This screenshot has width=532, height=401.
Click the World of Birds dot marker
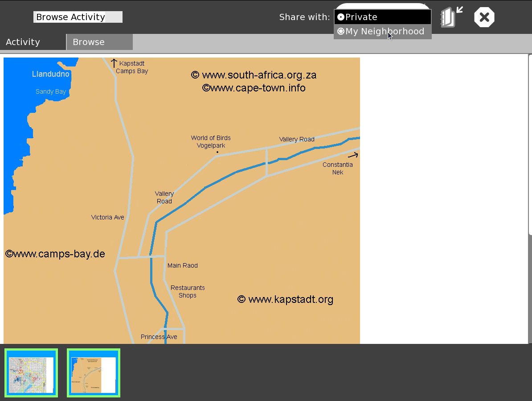pyautogui.click(x=217, y=152)
